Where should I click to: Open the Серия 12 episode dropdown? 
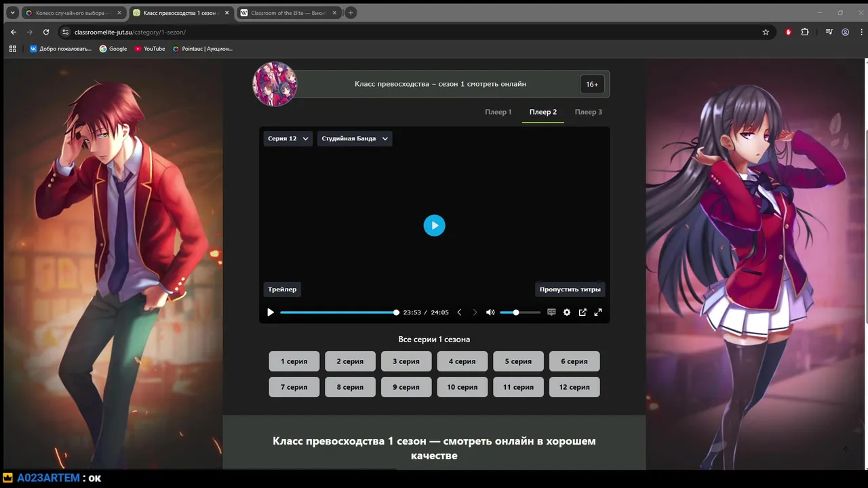[x=288, y=138]
